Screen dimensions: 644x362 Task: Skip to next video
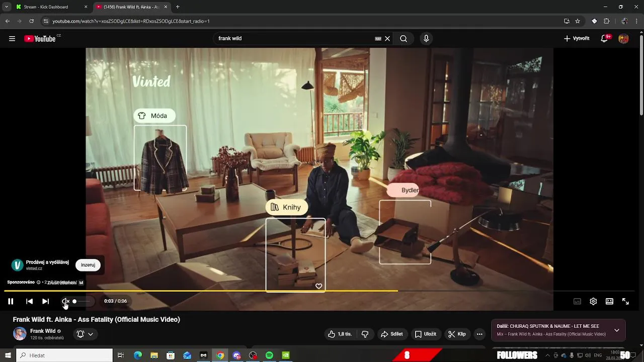(x=45, y=301)
